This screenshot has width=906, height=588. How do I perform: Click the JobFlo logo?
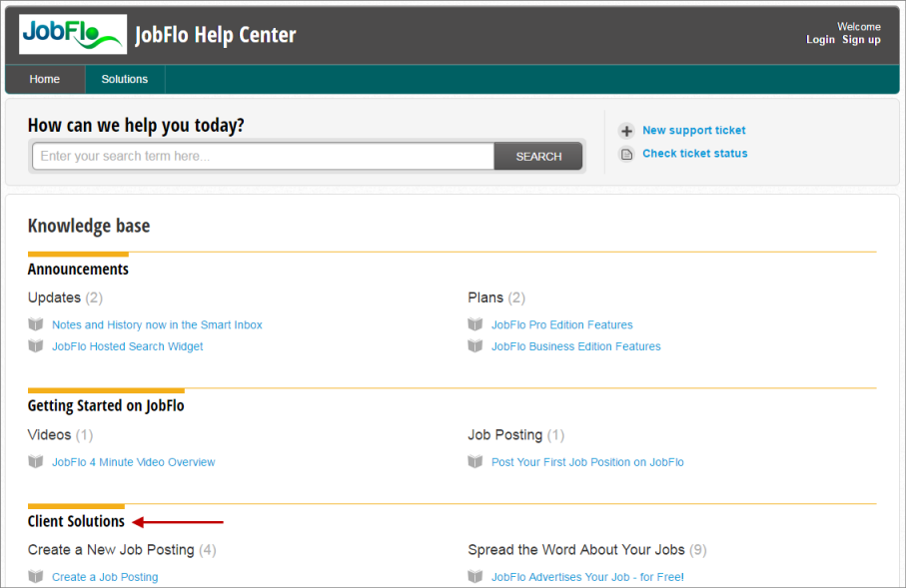pos(73,34)
